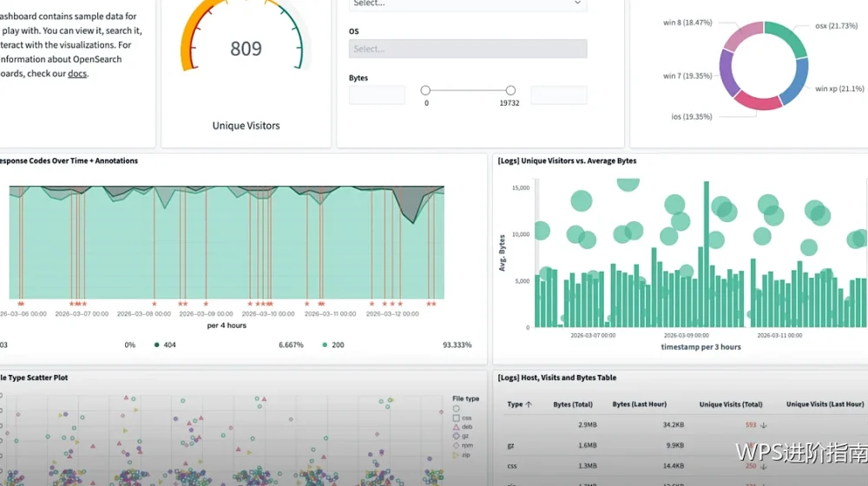The height and width of the screenshot is (486, 868).
Task: Expand the top Select dropdown chevron
Action: click(x=577, y=3)
